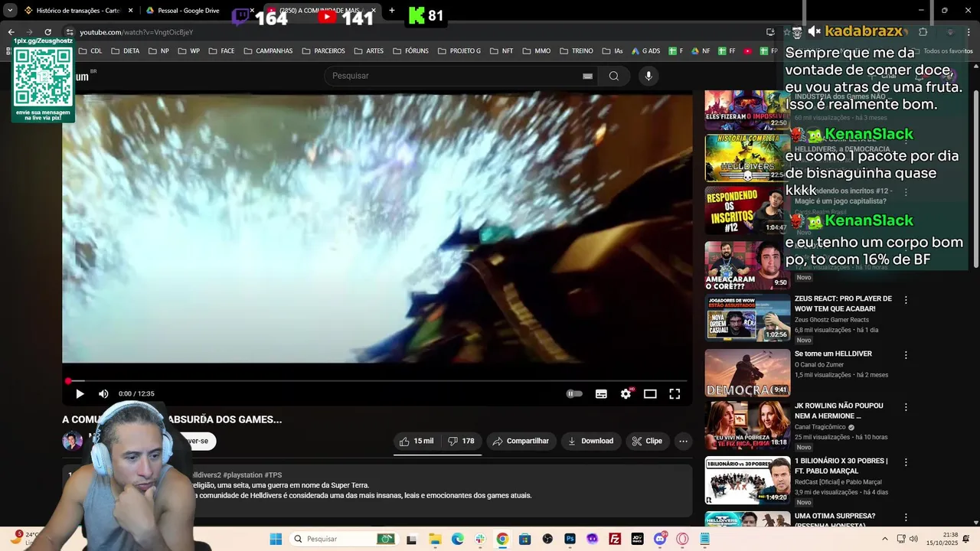Open the G ADS bookmark
Viewport: 980px width, 551px height.
(x=645, y=51)
